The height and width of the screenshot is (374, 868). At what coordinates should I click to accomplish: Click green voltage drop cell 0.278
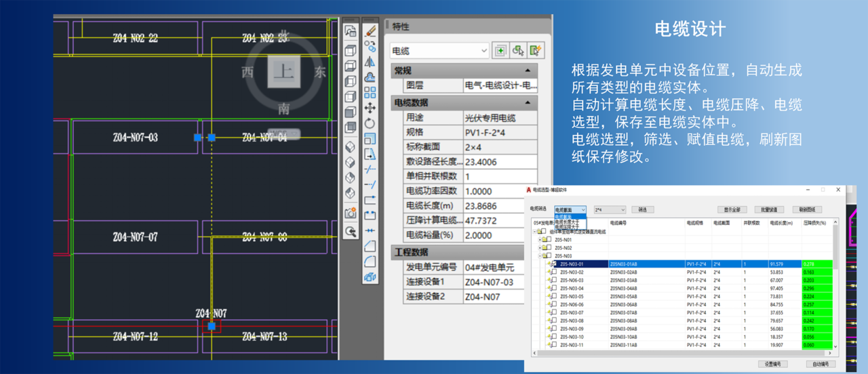coord(817,264)
